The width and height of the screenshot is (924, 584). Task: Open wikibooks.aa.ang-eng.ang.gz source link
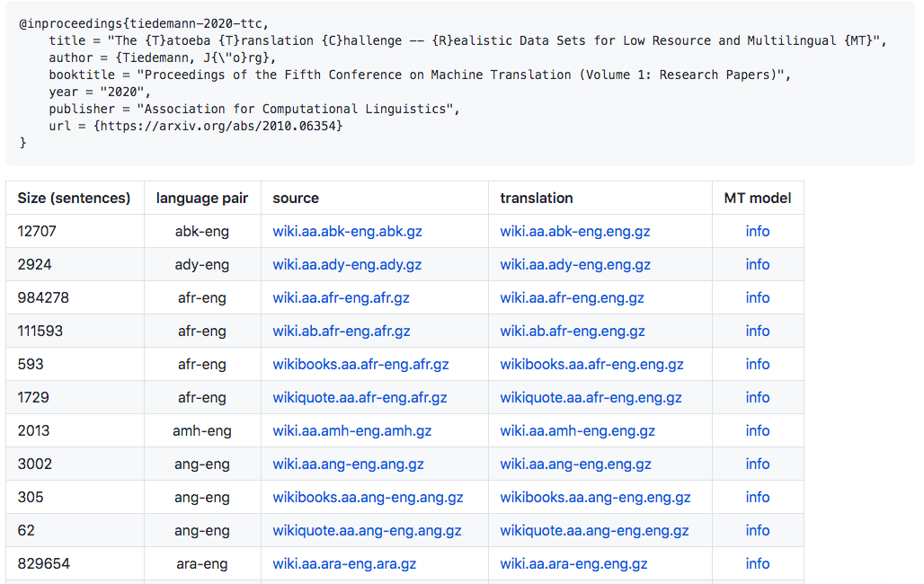(x=368, y=498)
